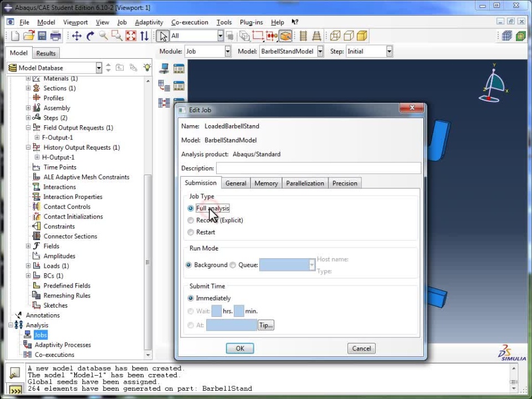The width and height of the screenshot is (532, 399).
Task: Select the Recover (Explicit) radio button
Action: [190, 220]
